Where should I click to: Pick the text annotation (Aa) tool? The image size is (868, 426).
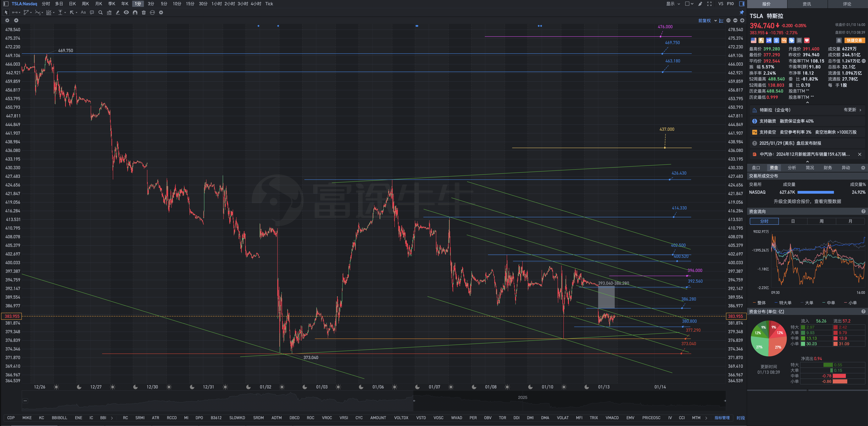(83, 12)
